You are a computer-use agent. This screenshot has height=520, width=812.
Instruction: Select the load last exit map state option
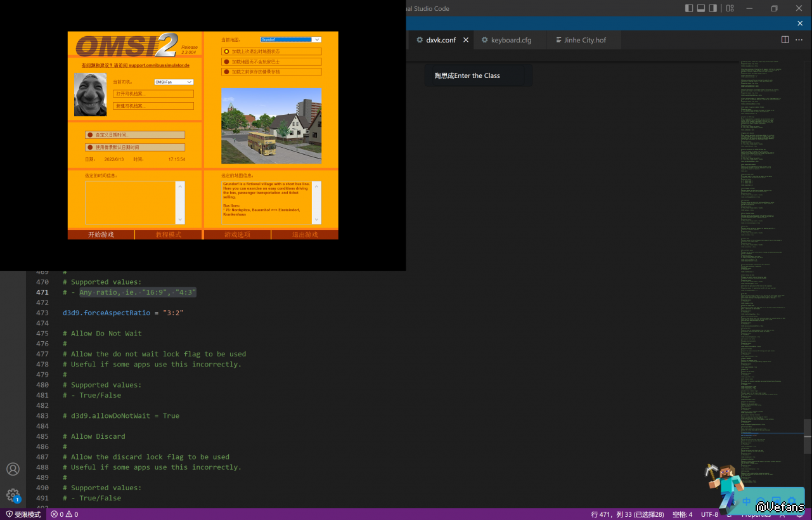coord(271,51)
